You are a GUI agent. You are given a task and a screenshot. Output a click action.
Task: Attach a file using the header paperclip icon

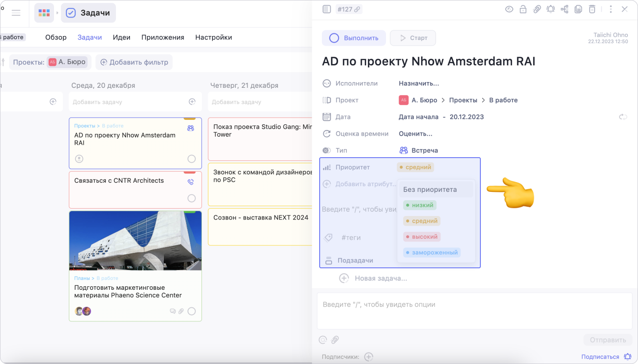(x=537, y=9)
